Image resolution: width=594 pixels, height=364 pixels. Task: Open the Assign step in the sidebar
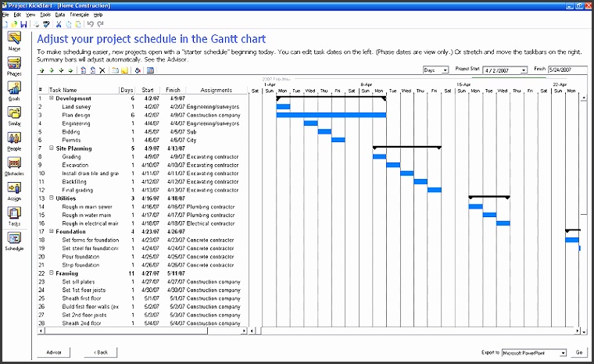pyautogui.click(x=14, y=191)
